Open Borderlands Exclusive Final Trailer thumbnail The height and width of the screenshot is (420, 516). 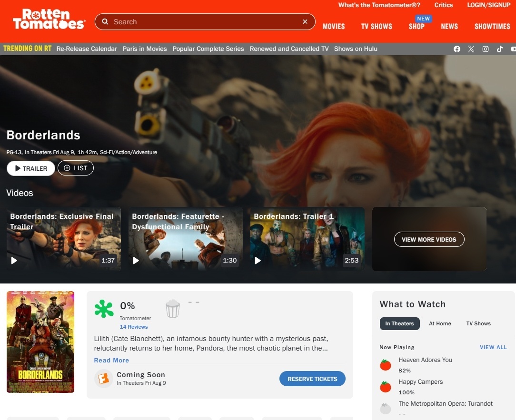coord(64,239)
